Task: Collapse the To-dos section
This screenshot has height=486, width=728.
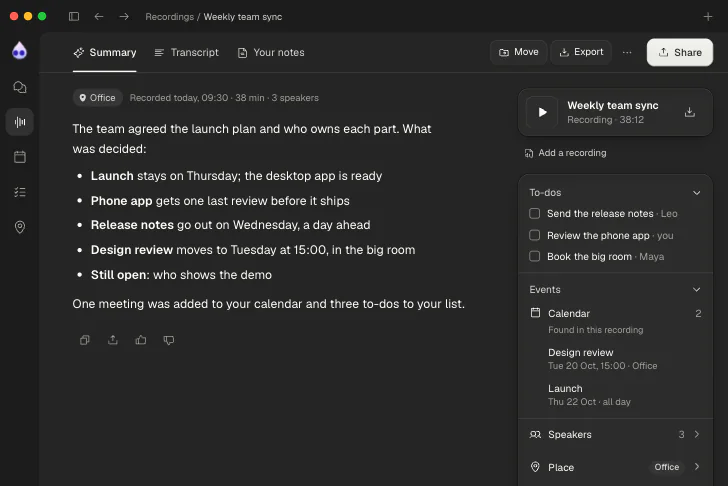Action: point(696,193)
